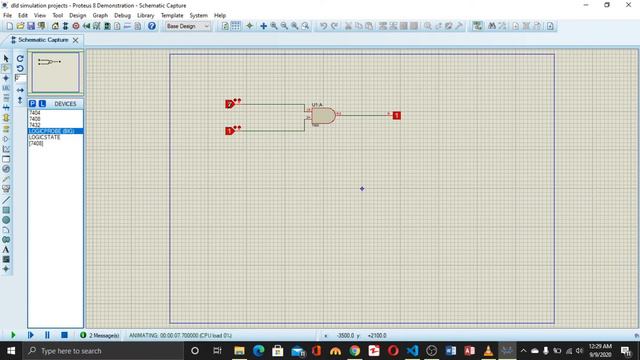Select the Device Pins Mode tool
Viewport: 640px width, 360px height.
point(6,139)
